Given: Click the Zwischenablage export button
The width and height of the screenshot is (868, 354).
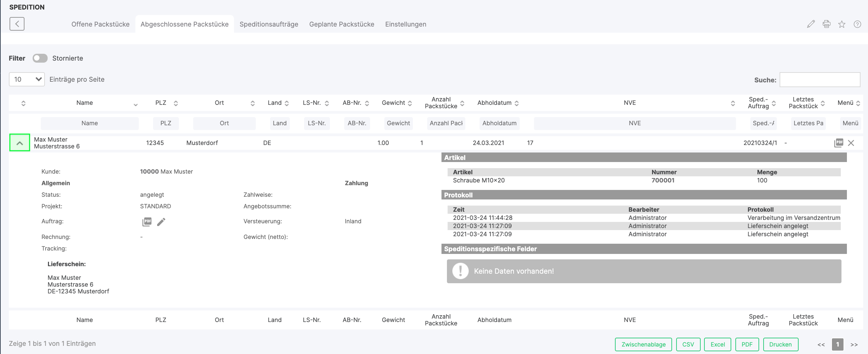Looking at the screenshot, I should tap(643, 344).
